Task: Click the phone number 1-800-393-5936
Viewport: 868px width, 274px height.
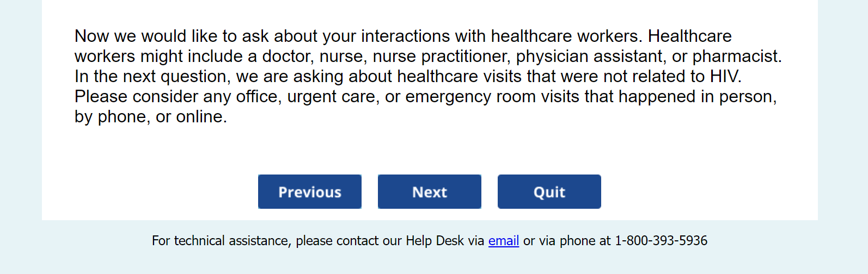Action: point(661,241)
